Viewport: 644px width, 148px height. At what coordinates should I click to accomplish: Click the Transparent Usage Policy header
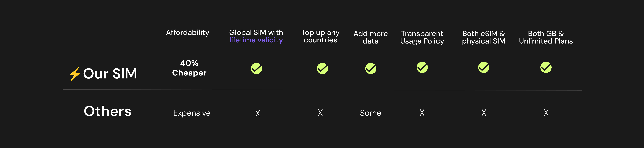422,37
